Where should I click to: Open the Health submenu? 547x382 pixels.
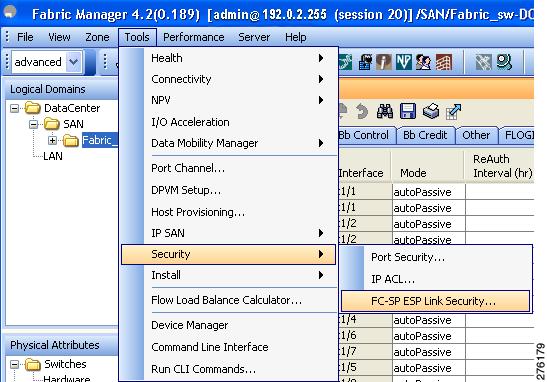pyautogui.click(x=228, y=58)
